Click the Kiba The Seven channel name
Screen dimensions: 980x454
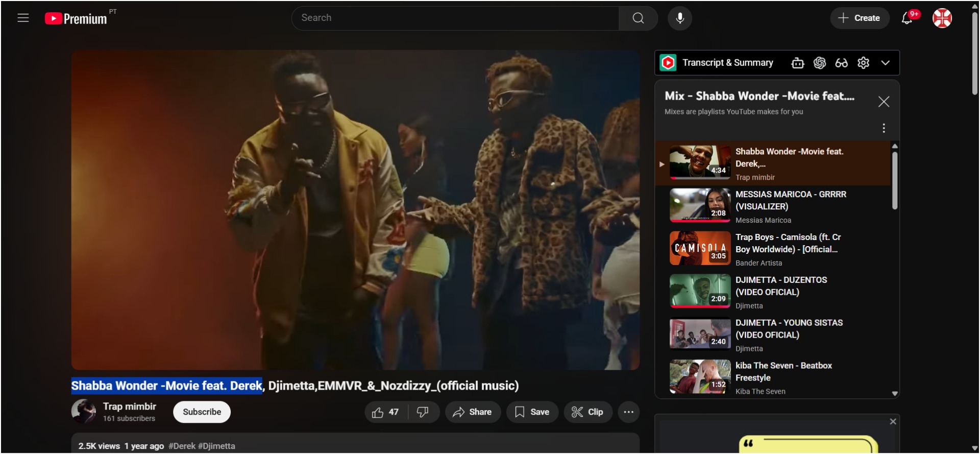[x=761, y=392]
